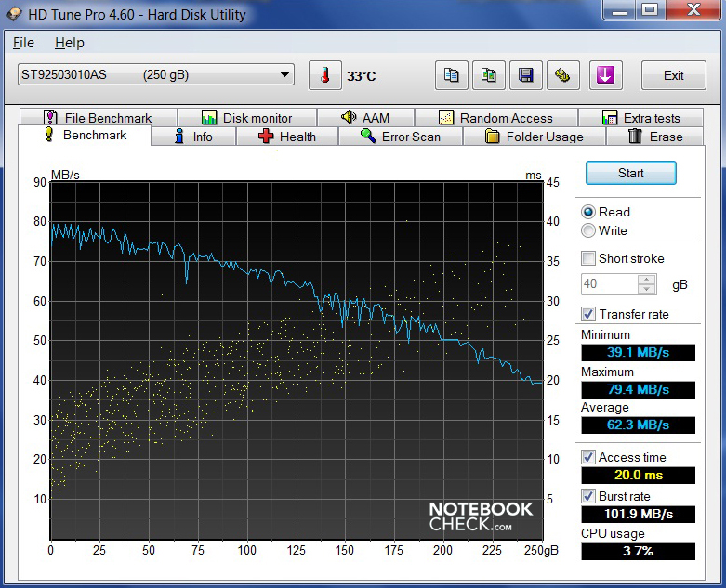726x588 pixels.
Task: Select the Benchmark tab
Action: [x=85, y=135]
